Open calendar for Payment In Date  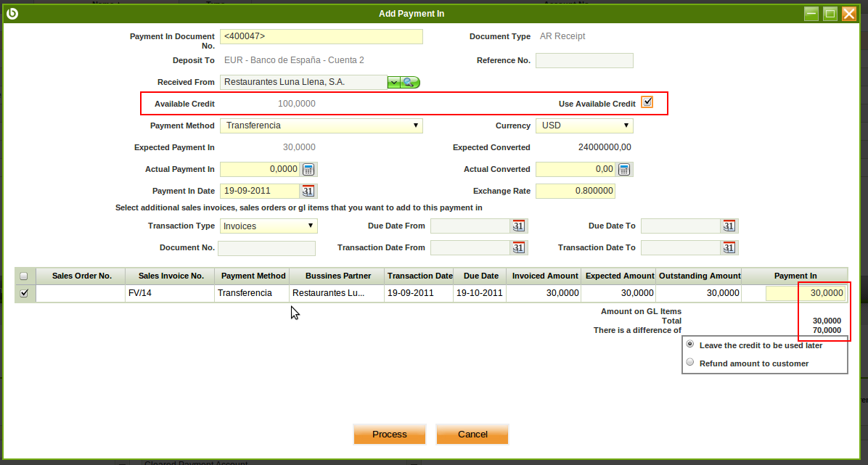coord(308,192)
